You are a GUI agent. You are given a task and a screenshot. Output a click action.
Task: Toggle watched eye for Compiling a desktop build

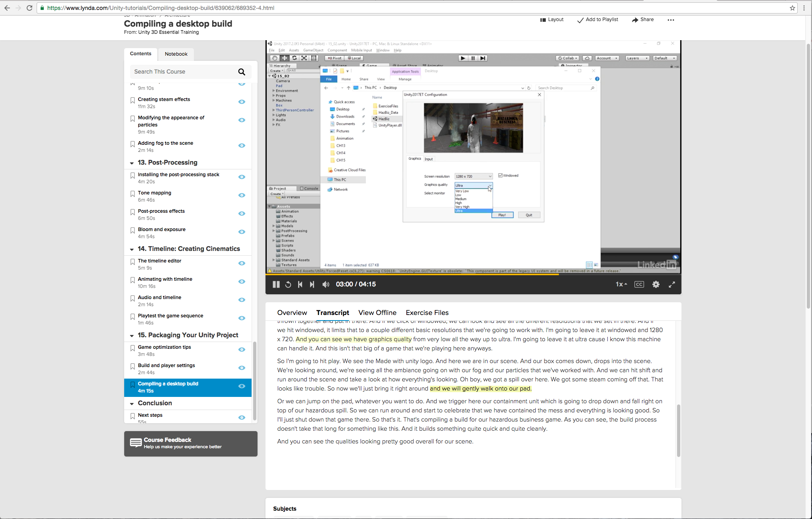(242, 386)
